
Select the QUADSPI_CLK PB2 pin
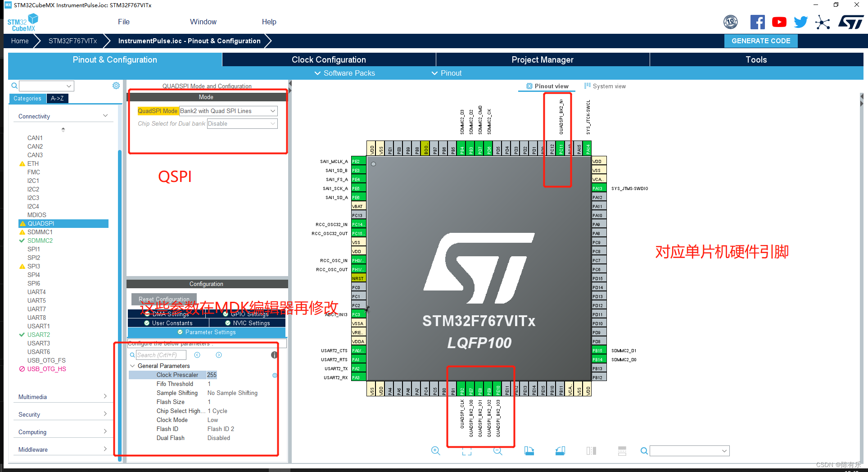click(x=462, y=389)
